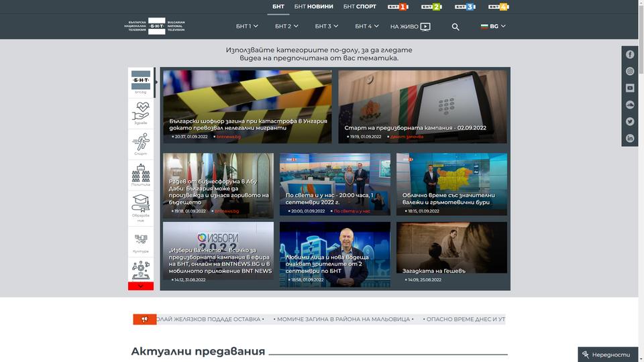
Task: Open the БНТ 2 channel logo
Action: coord(431,7)
